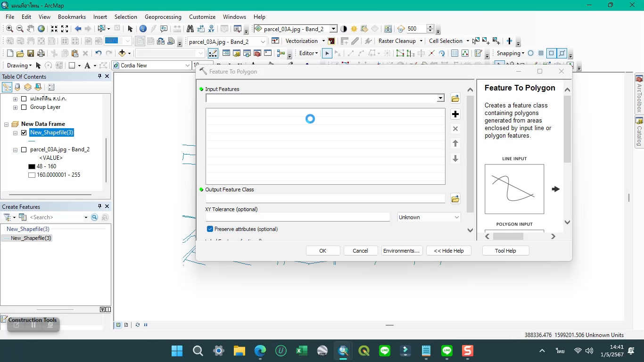Click OK in Feature To Polygon dialog
This screenshot has width=644, height=362.
(323, 251)
